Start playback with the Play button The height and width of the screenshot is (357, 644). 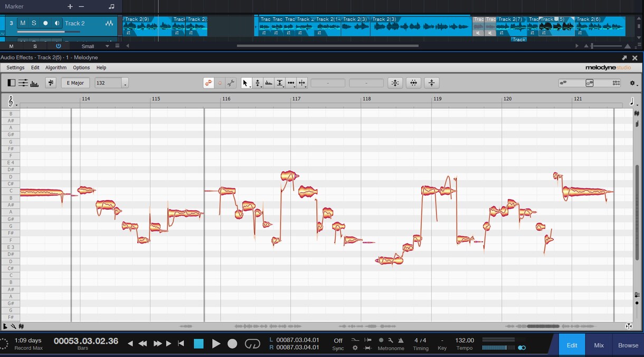(216, 344)
